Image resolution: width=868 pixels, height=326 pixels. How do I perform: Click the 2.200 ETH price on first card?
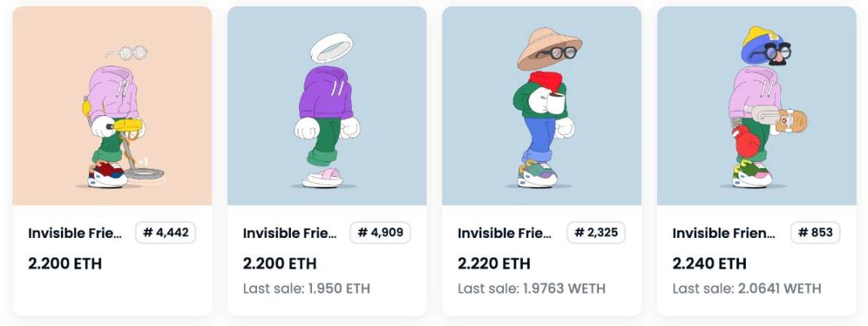[x=65, y=264]
